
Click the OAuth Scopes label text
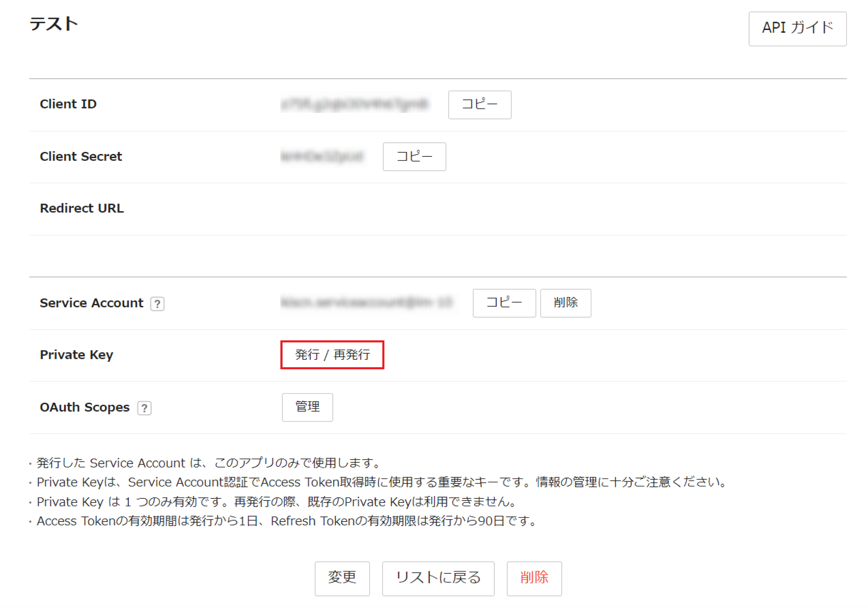coord(85,407)
